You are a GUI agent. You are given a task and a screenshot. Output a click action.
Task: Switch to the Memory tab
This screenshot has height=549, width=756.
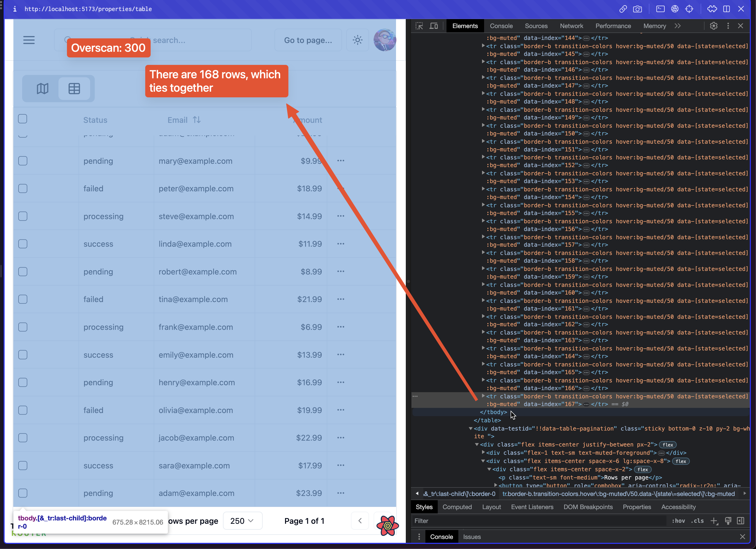click(x=654, y=26)
